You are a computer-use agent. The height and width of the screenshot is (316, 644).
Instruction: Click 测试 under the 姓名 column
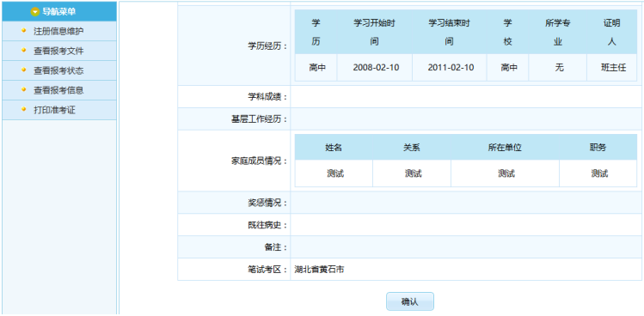[x=335, y=173]
